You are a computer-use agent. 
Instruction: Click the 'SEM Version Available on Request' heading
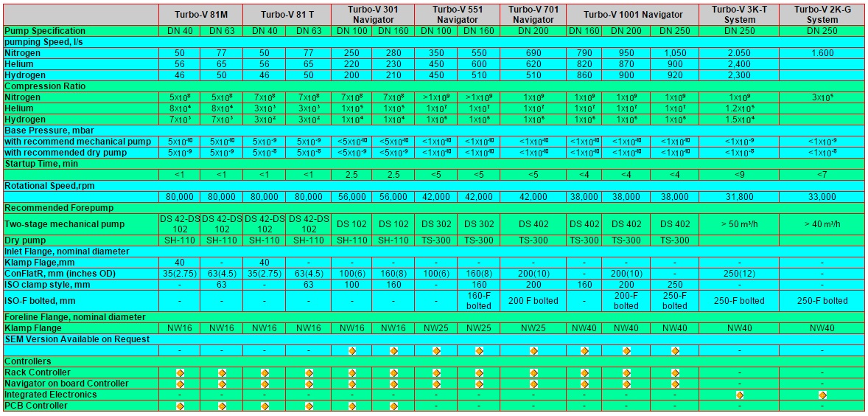coord(77,339)
